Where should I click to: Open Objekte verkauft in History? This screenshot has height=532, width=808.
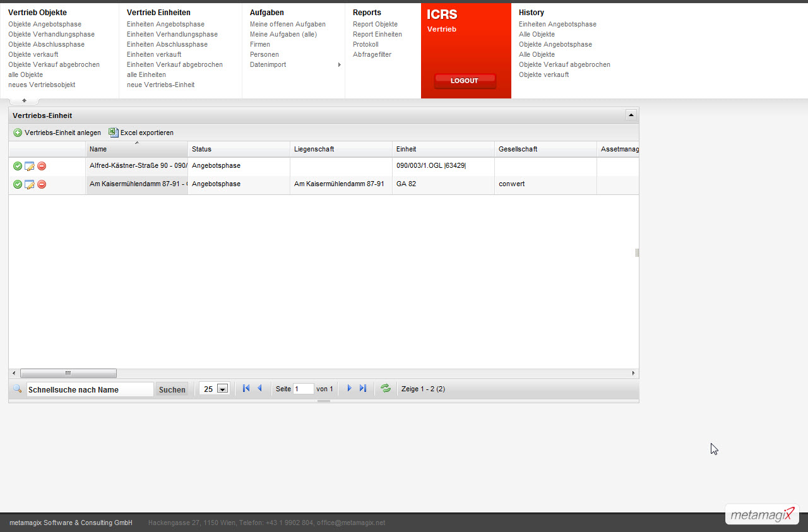point(544,74)
